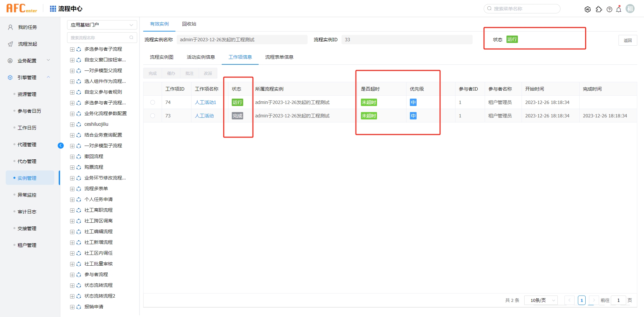The image size is (644, 317).
Task: Select the radio button for work item 73
Action: pyautogui.click(x=153, y=115)
